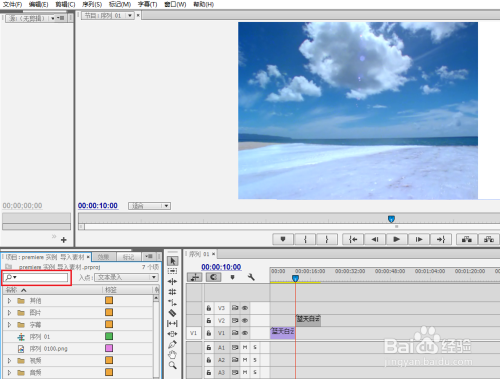Open timeline wrench display settings
The height and width of the screenshot is (379, 500).
tap(251, 277)
